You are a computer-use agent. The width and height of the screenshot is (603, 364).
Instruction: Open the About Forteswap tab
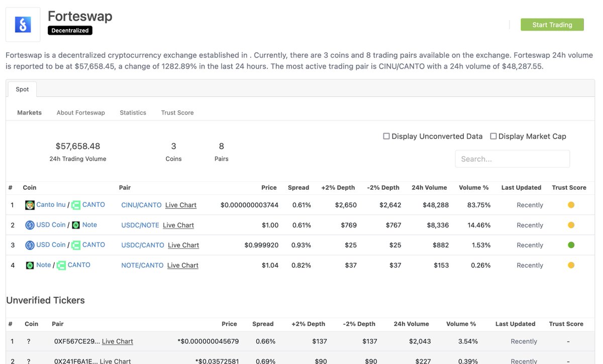point(81,112)
